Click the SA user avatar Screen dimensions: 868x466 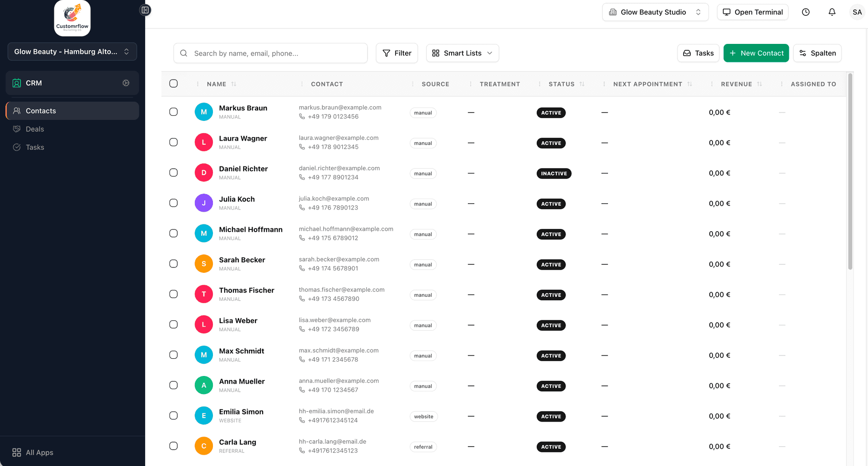(x=857, y=12)
